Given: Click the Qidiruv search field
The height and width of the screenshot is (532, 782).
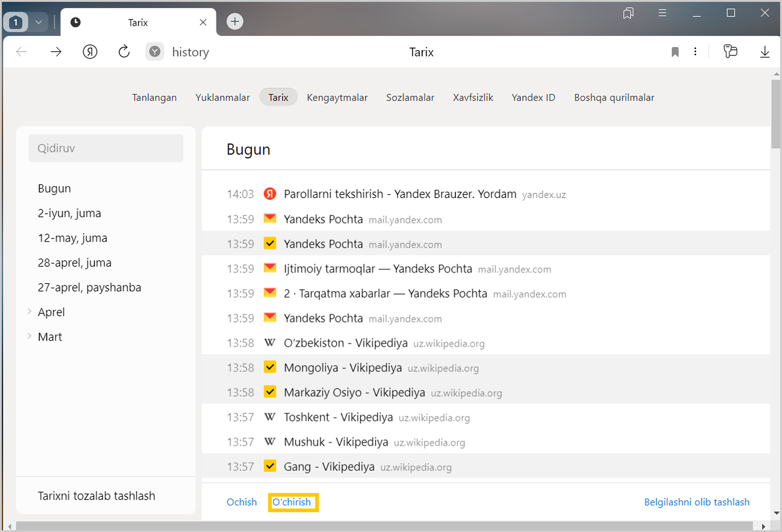Looking at the screenshot, I should [106, 148].
